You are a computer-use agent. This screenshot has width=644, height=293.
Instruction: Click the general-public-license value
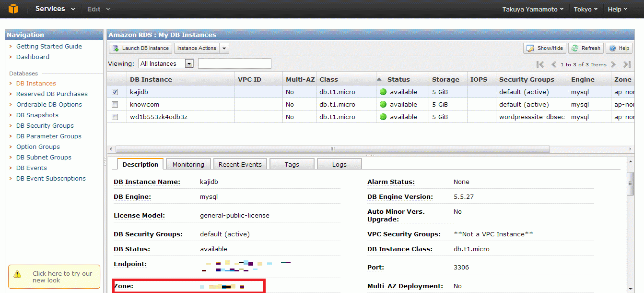tap(234, 215)
